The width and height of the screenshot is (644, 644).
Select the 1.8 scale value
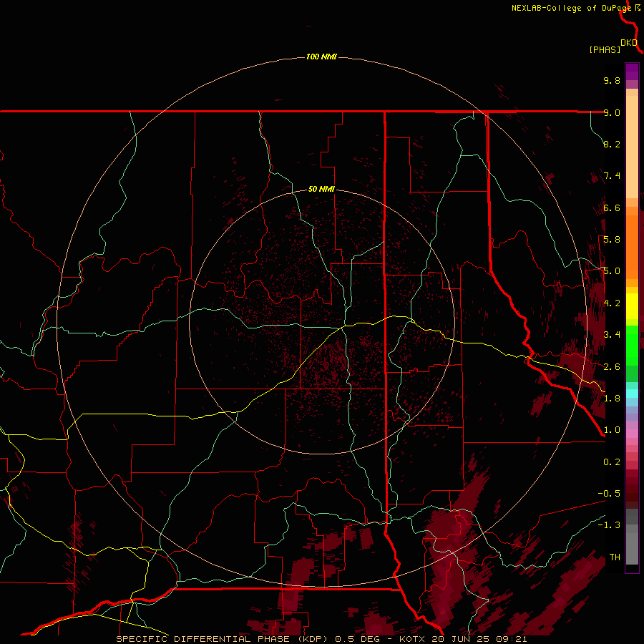(x=612, y=399)
